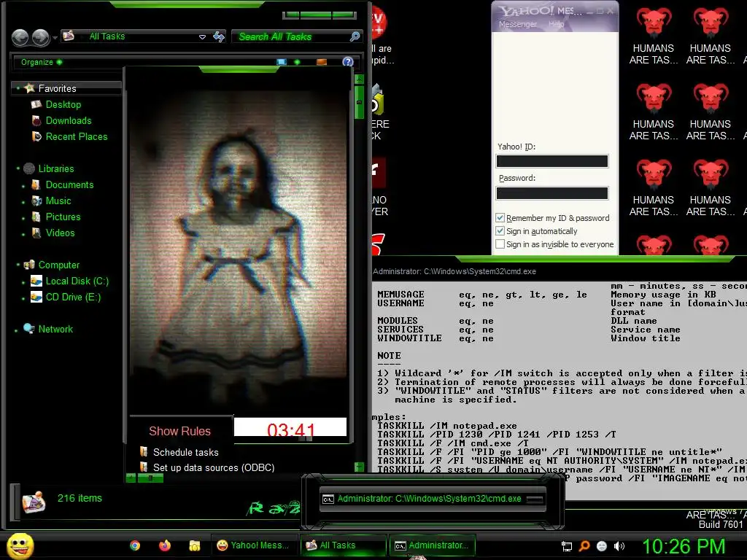Expand the Music library node
The height and width of the screenshot is (560, 747).
point(23,203)
